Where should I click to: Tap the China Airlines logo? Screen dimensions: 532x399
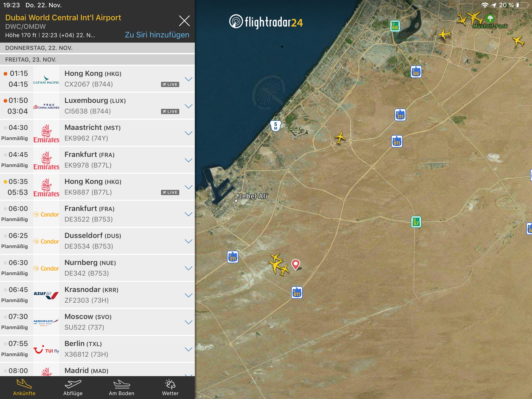(46, 106)
